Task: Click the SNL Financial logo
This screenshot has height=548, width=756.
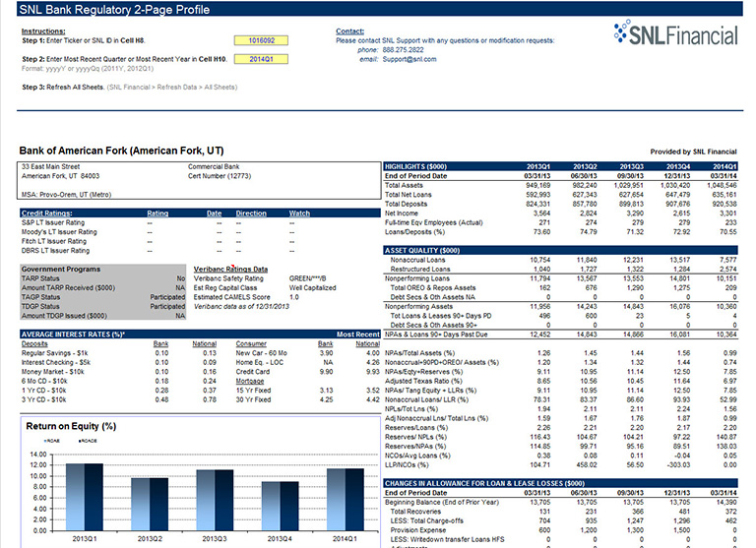Action: [x=674, y=35]
